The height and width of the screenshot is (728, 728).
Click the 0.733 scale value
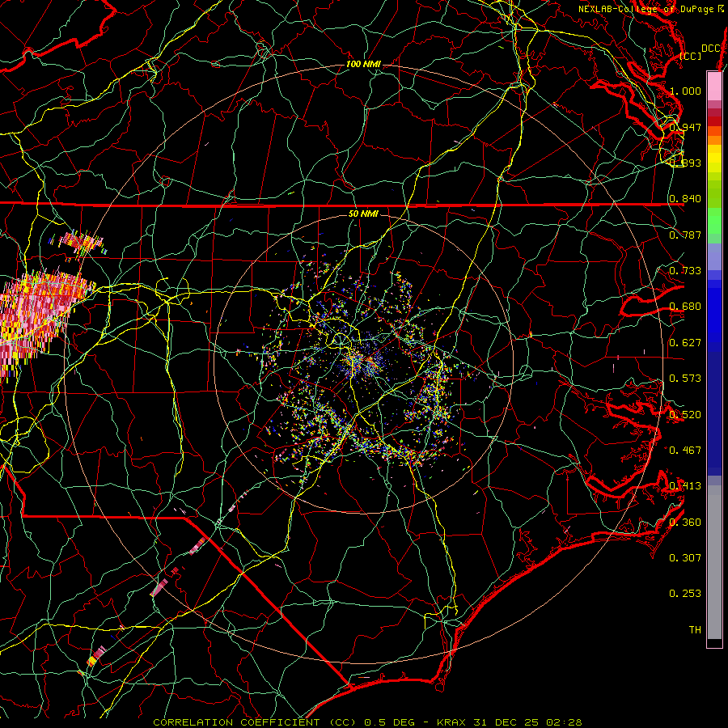[685, 271]
